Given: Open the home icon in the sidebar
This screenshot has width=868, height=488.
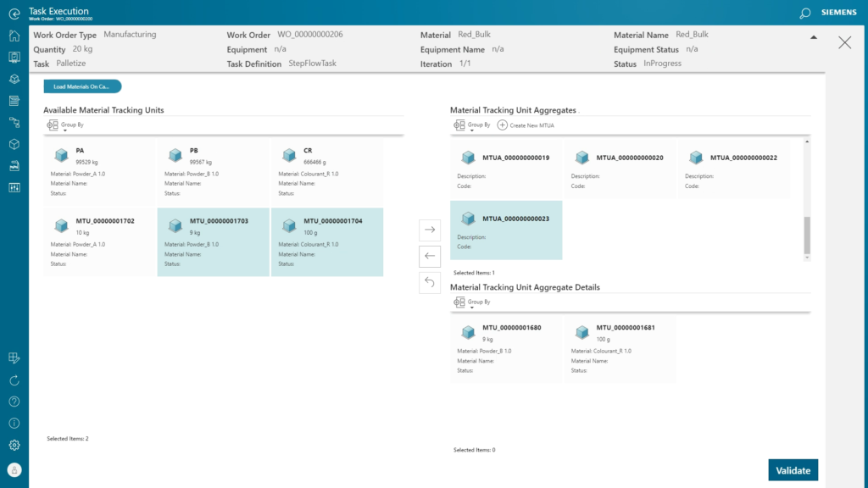Looking at the screenshot, I should click(14, 36).
